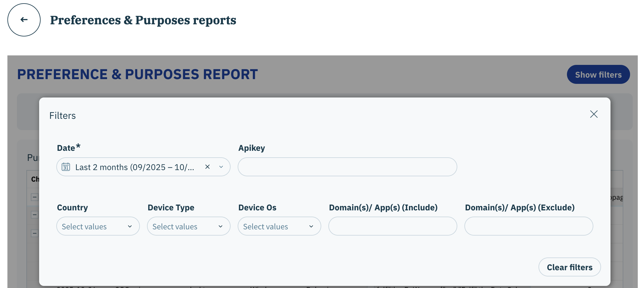
Task: Click the Domain(s)/App(s) (Include) input box
Action: click(392, 226)
